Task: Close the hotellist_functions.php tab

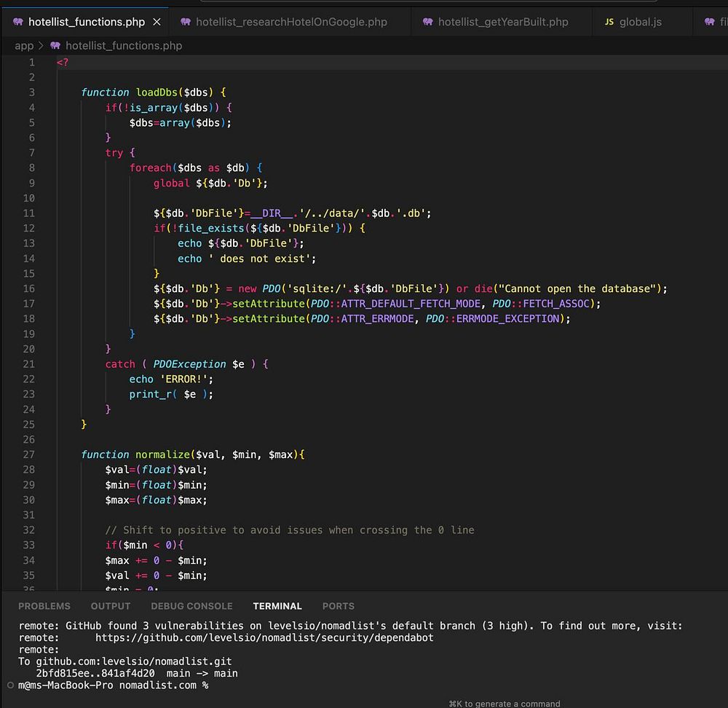Action: 157,22
